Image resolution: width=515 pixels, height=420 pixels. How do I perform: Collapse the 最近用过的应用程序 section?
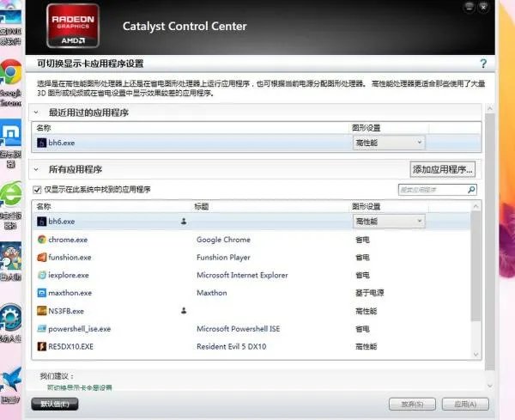click(x=36, y=113)
